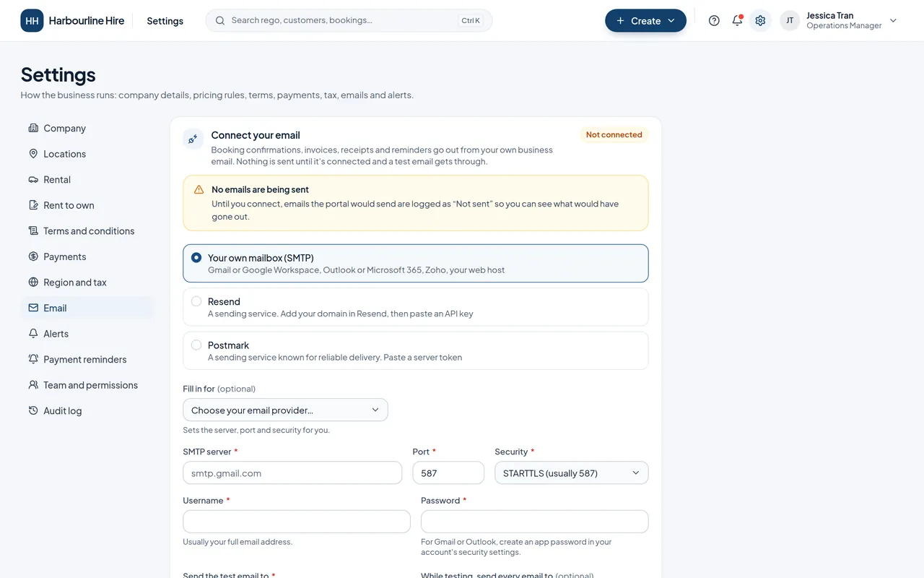The height and width of the screenshot is (578, 924).
Task: Click the plug icon beside Connect your email
Action: point(193,139)
